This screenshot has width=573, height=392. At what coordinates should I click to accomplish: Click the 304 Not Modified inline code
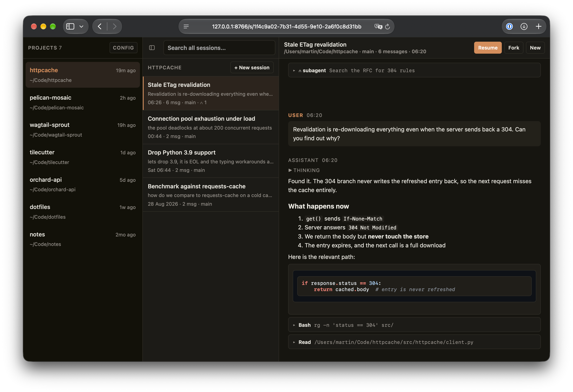click(372, 228)
